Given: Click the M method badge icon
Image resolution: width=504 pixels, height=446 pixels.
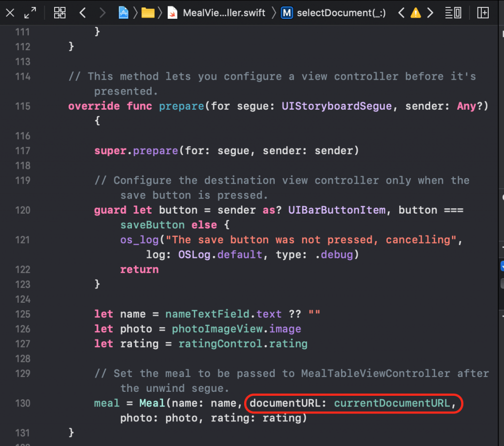Looking at the screenshot, I should [x=287, y=13].
